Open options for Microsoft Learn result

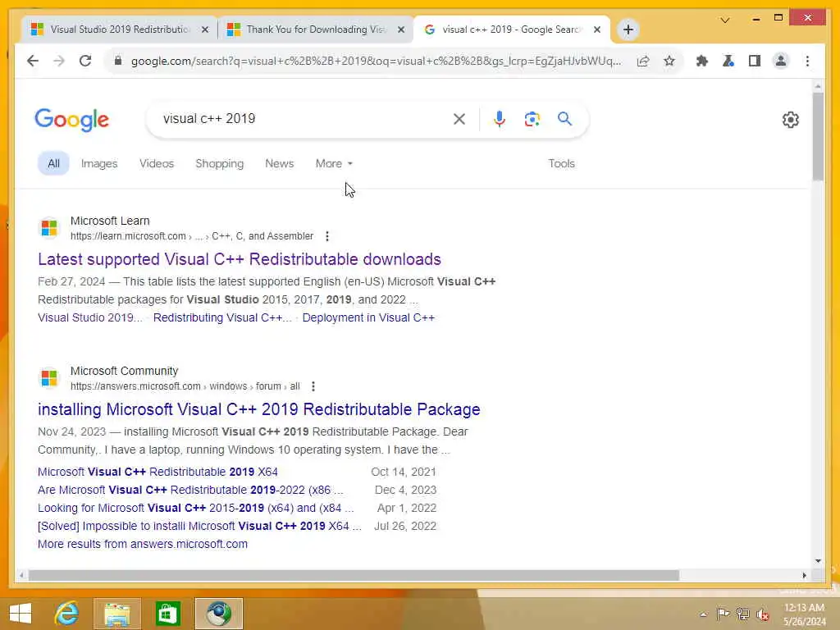coord(327,236)
